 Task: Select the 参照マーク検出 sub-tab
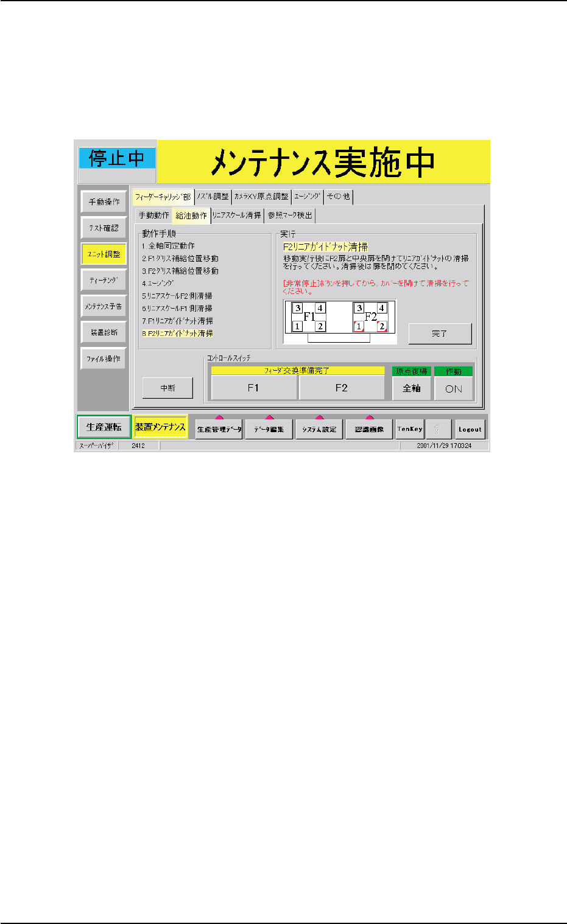click(290, 215)
